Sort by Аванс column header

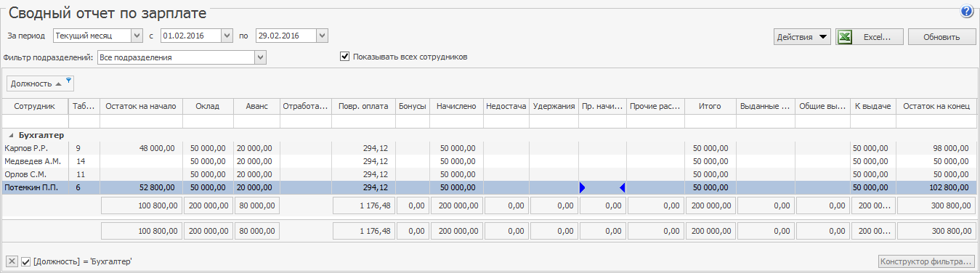pyautogui.click(x=256, y=106)
